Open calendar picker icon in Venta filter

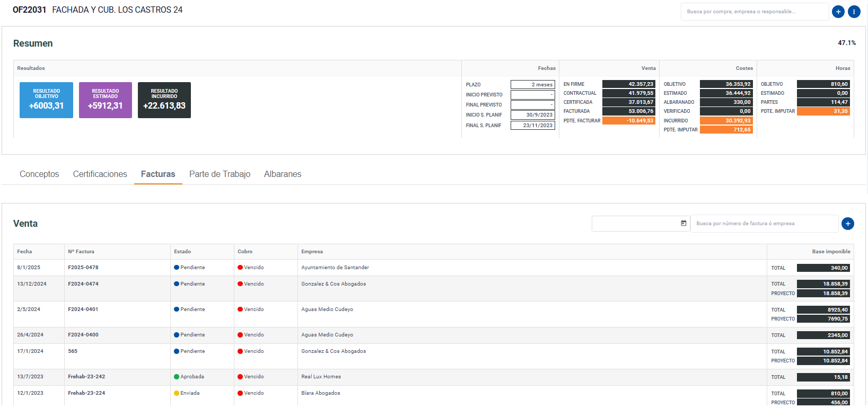point(683,224)
